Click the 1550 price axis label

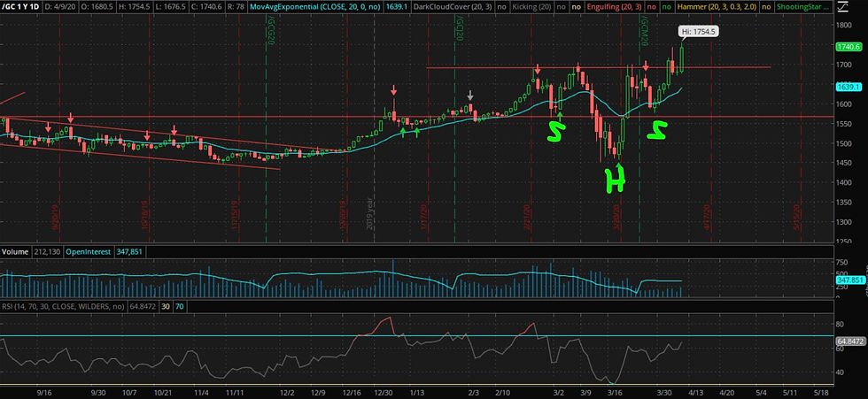coord(844,124)
